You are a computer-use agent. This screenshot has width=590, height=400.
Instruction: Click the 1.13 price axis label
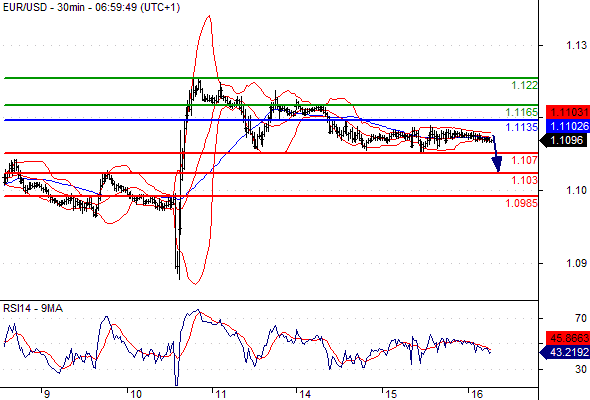tap(576, 45)
